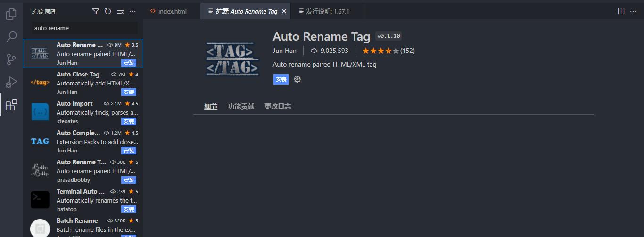
Task: Select Terminal Auto extension by batatop
Action: pos(83,200)
